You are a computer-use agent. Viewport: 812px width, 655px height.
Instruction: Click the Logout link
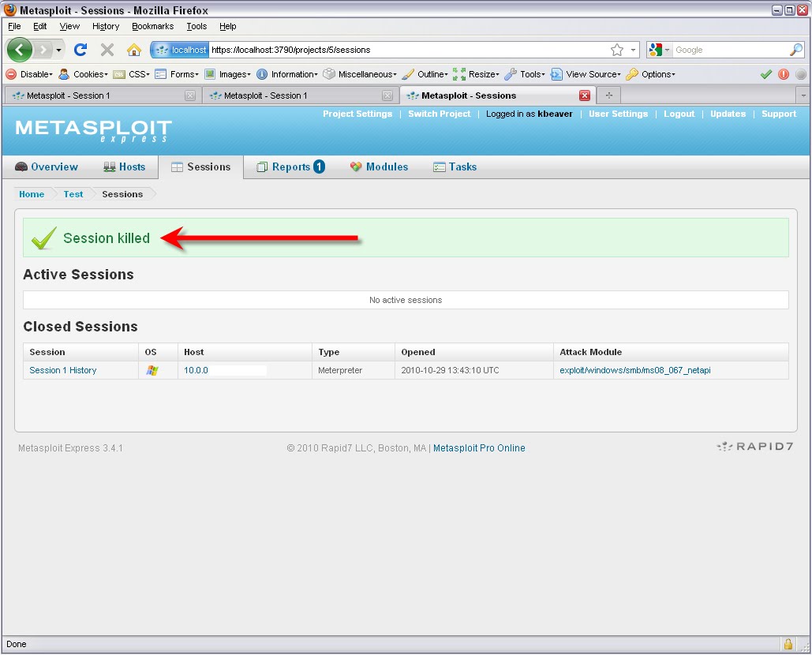(679, 114)
